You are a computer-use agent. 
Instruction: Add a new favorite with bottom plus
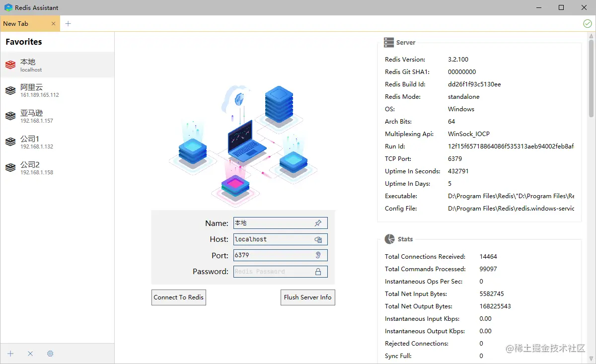pyautogui.click(x=10, y=354)
